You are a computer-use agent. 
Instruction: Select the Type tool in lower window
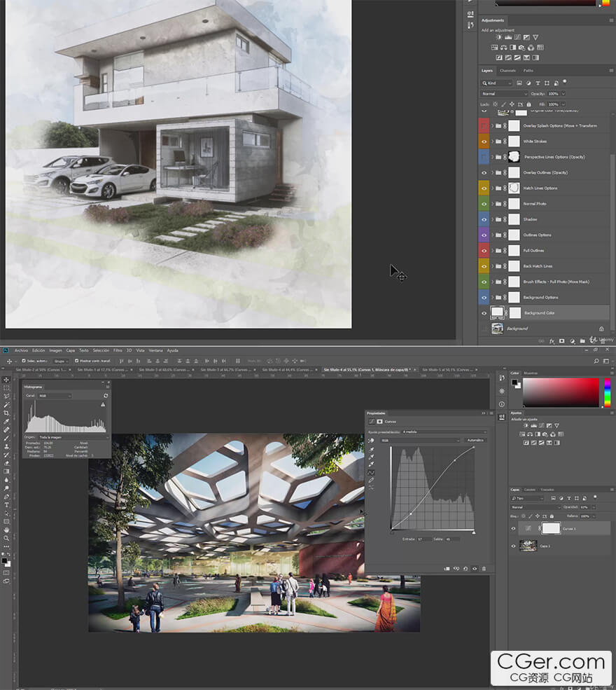6,505
